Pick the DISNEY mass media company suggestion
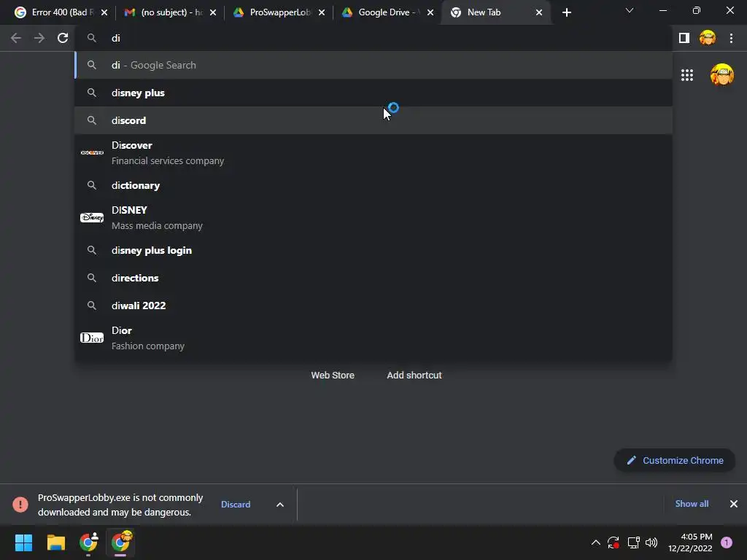The height and width of the screenshot is (560, 747). pyautogui.click(x=373, y=217)
